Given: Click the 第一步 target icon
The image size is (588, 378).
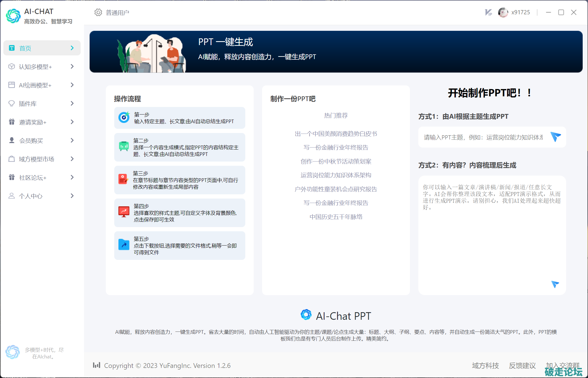Looking at the screenshot, I should pyautogui.click(x=124, y=118).
